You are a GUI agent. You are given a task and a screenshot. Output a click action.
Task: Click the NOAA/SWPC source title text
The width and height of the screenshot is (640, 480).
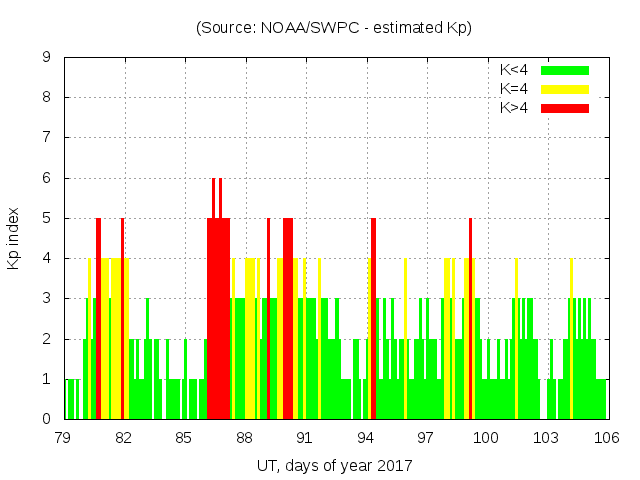coord(334,28)
